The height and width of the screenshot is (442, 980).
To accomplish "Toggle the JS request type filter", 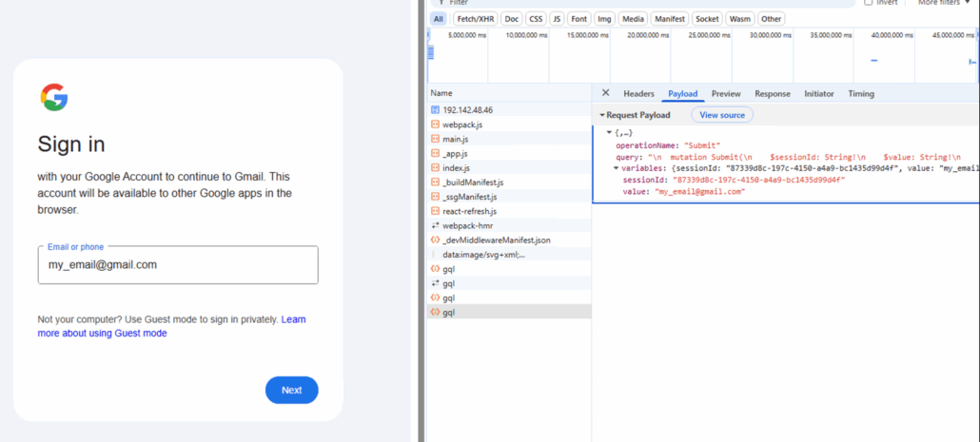I will pyautogui.click(x=557, y=19).
